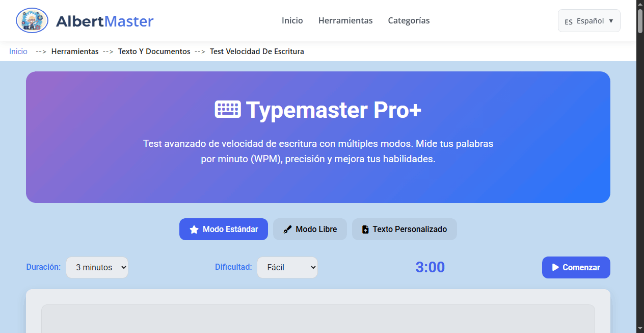644x333 pixels.
Task: Click the star icon on Modo Estándar
Action: click(193, 229)
